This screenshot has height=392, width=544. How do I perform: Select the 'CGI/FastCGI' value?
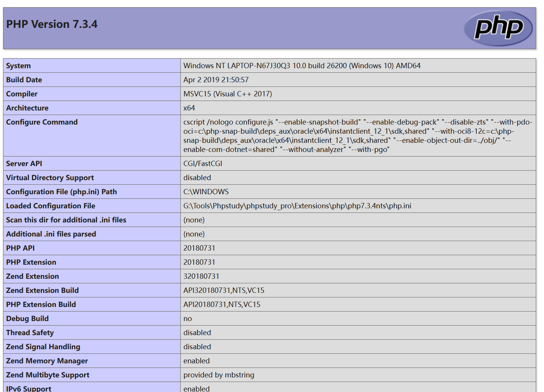203,163
